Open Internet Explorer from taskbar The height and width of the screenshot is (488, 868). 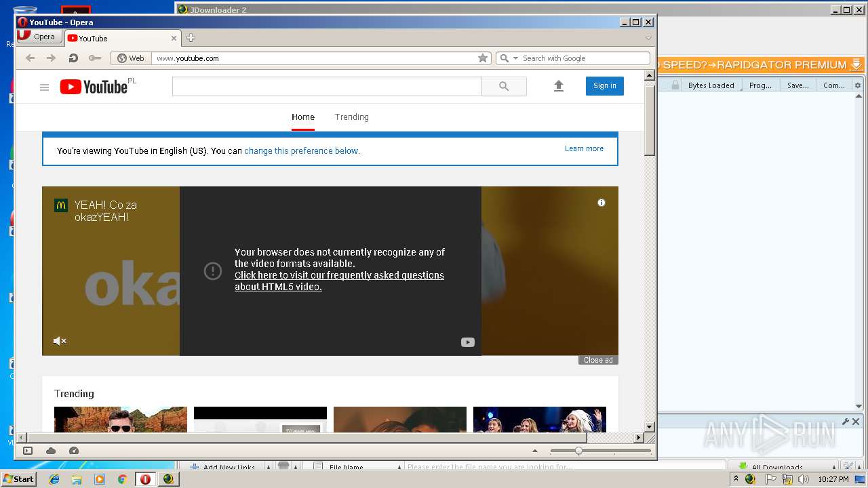pos(54,479)
